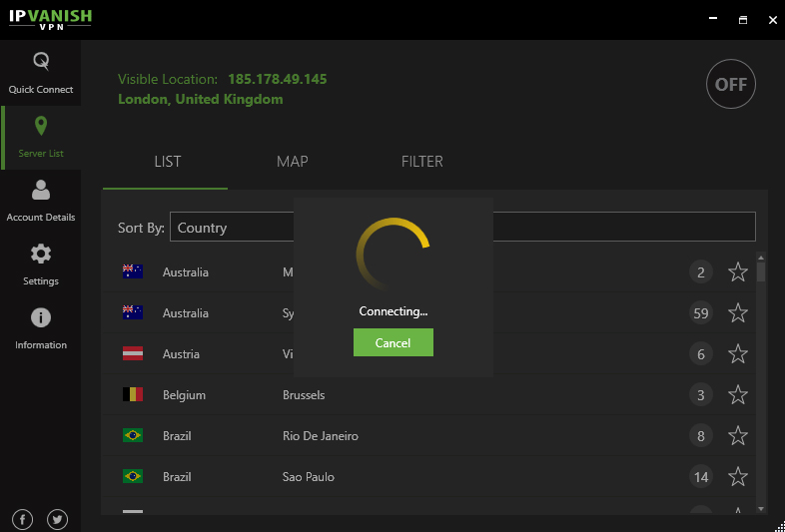Click the Austria flag icon
The height and width of the screenshot is (532, 785).
(x=133, y=353)
